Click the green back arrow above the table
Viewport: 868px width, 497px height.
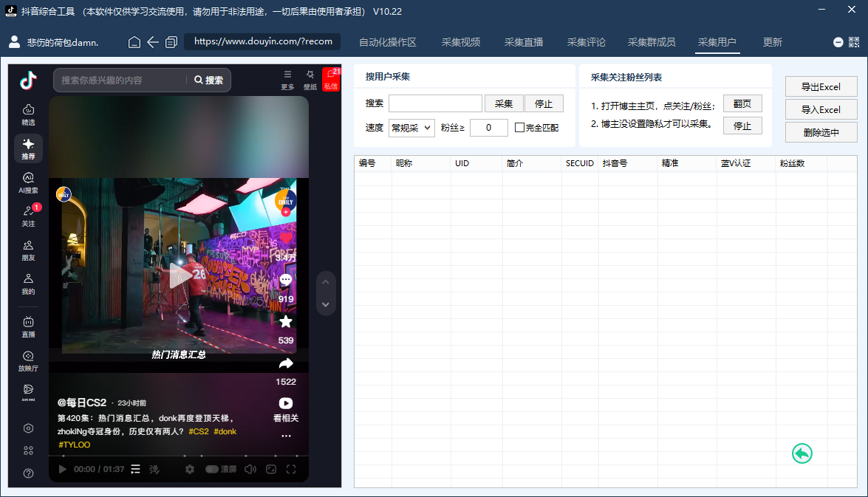pos(802,454)
